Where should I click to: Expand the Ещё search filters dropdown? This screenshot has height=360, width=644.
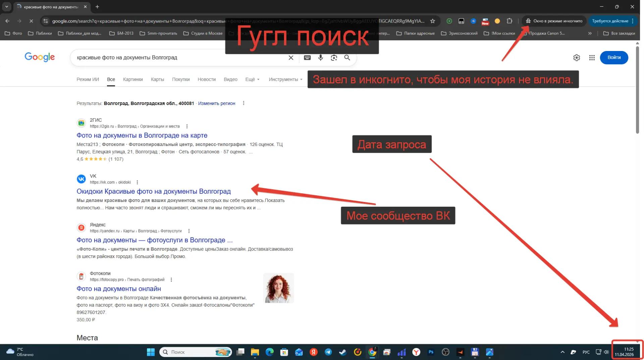(252, 80)
